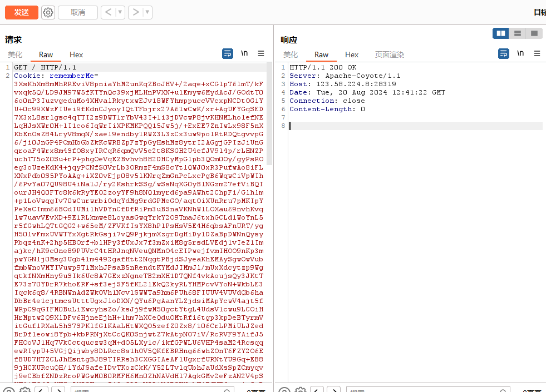This screenshot has width=546, height=392.
Task: Open response panel hamburger options menu
Action: (x=537, y=53)
